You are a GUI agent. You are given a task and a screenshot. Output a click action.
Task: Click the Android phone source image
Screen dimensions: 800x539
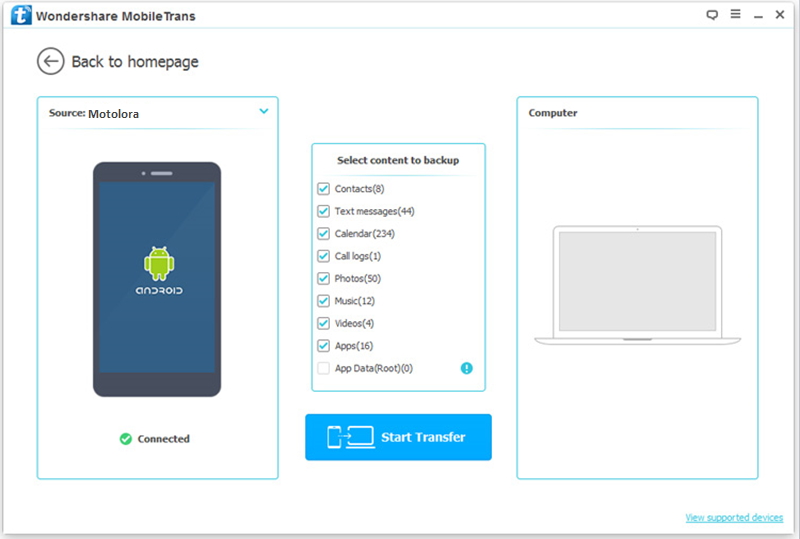coord(157,279)
